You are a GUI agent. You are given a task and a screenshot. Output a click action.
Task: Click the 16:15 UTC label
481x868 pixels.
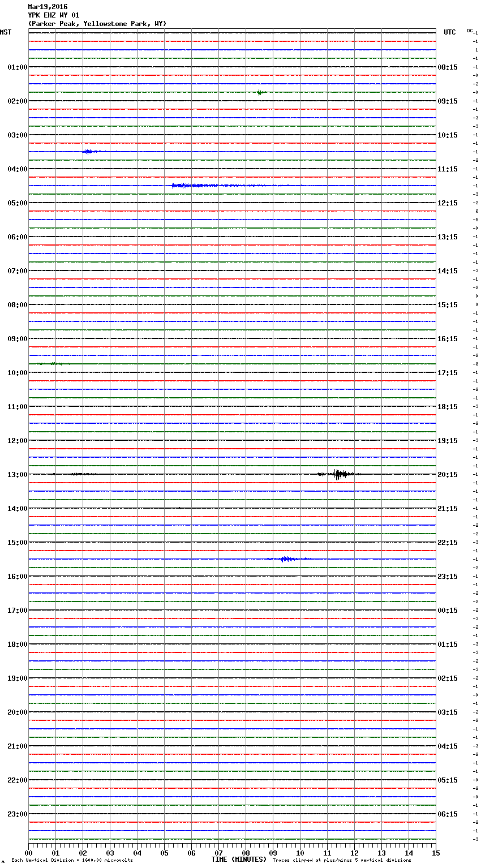448,339
